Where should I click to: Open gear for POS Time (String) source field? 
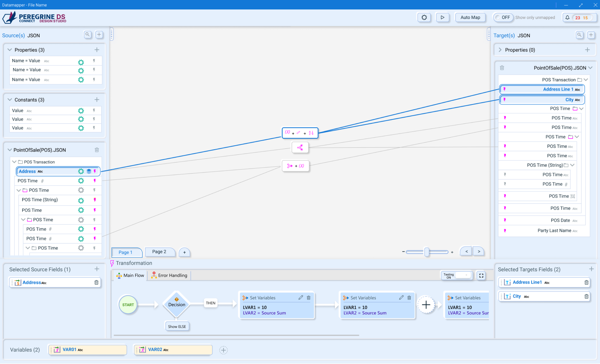pyautogui.click(x=81, y=201)
